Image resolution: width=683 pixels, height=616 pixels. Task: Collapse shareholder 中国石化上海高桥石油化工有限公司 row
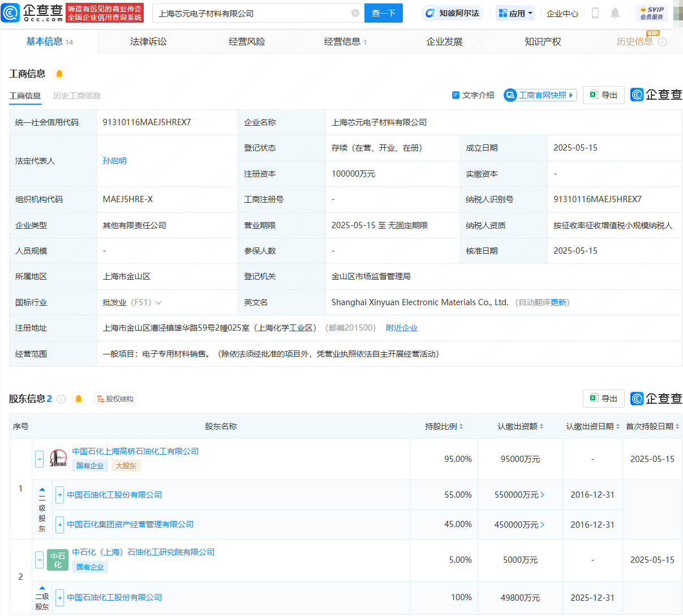[39, 459]
